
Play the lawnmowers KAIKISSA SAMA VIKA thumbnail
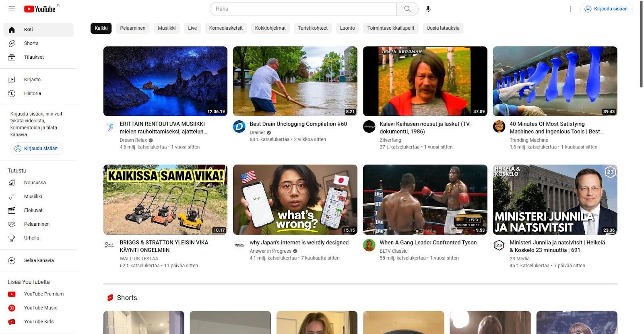(x=165, y=200)
